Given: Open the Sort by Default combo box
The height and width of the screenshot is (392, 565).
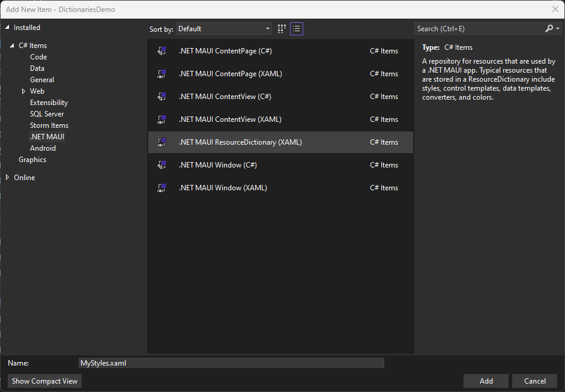Looking at the screenshot, I should click(x=224, y=29).
